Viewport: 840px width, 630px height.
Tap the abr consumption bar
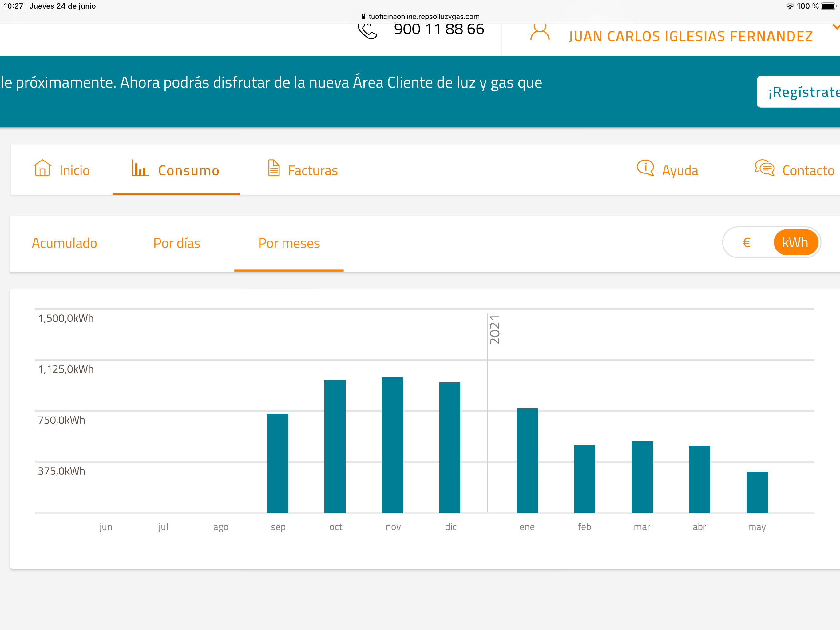[x=699, y=479]
